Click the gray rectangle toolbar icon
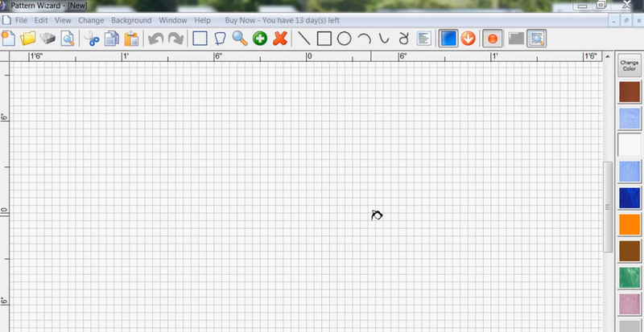 coord(516,39)
